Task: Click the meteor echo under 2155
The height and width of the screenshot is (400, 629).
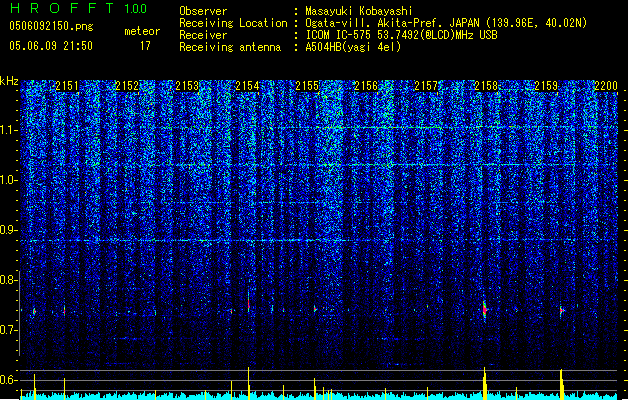Action: tap(315, 309)
